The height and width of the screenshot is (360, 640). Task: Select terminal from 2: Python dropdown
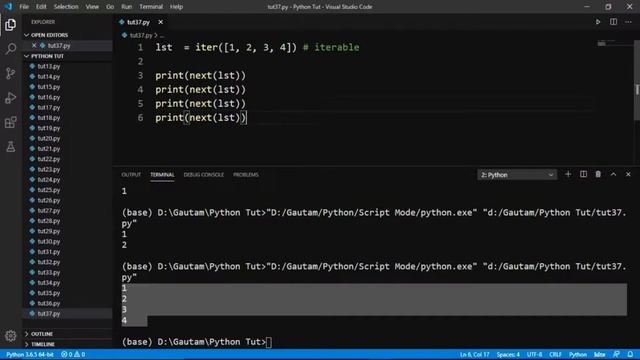[517, 175]
